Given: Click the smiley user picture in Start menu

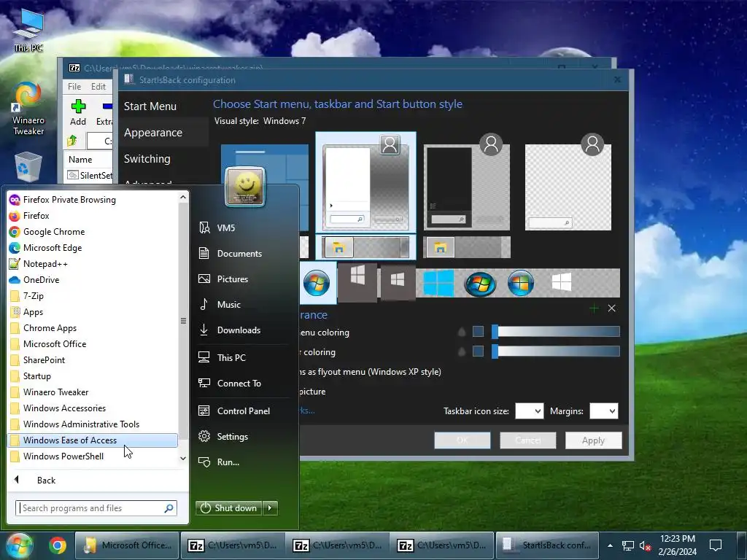Looking at the screenshot, I should [x=245, y=186].
